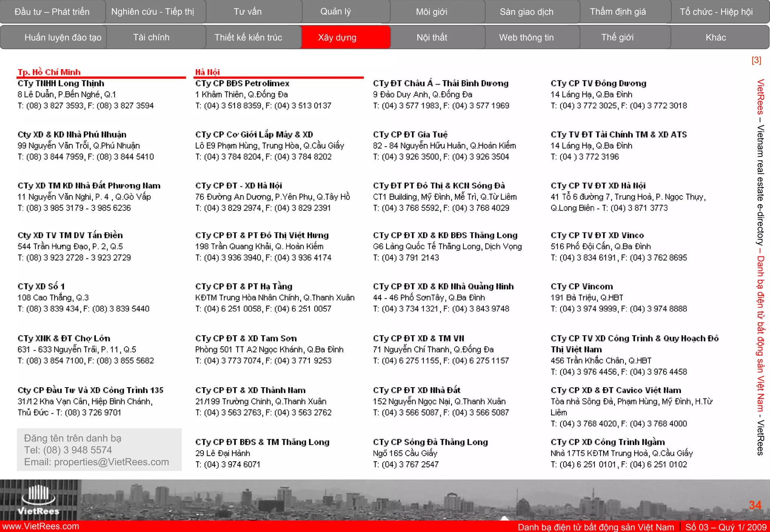
Task: Click page number 34
Action: (755, 505)
